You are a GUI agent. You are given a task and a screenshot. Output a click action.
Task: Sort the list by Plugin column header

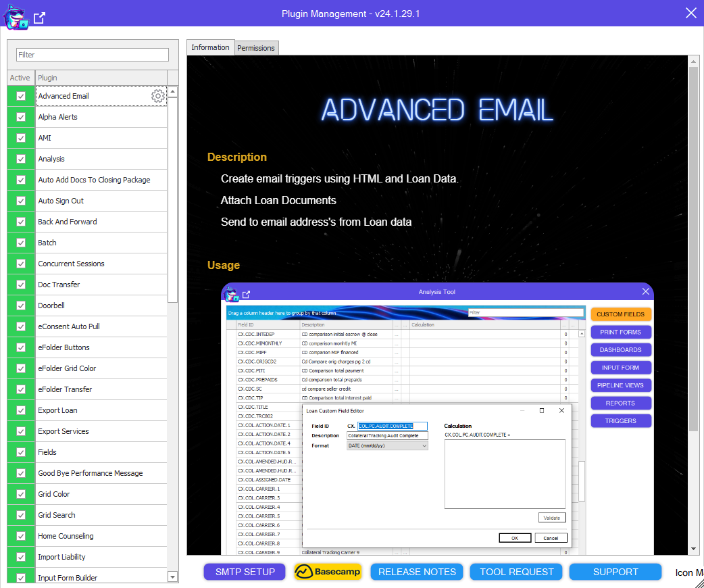101,78
